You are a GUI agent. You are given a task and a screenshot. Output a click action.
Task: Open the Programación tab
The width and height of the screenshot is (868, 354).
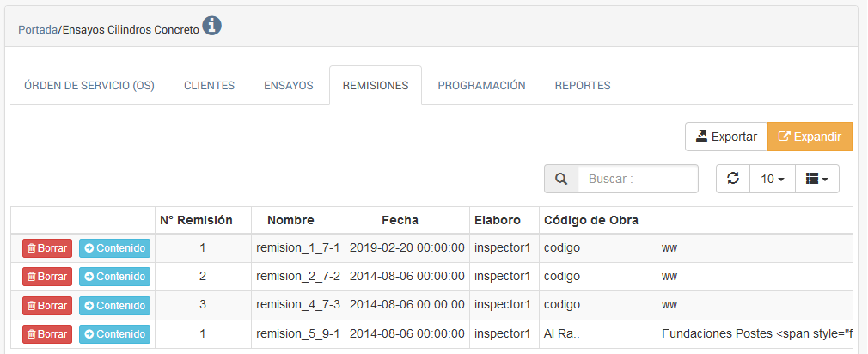pos(481,86)
